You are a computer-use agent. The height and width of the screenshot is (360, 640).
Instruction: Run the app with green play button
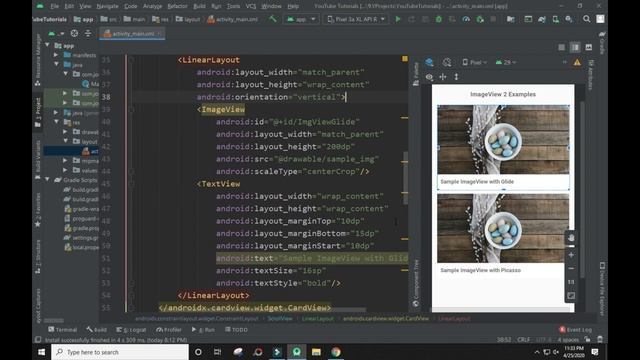[398, 19]
